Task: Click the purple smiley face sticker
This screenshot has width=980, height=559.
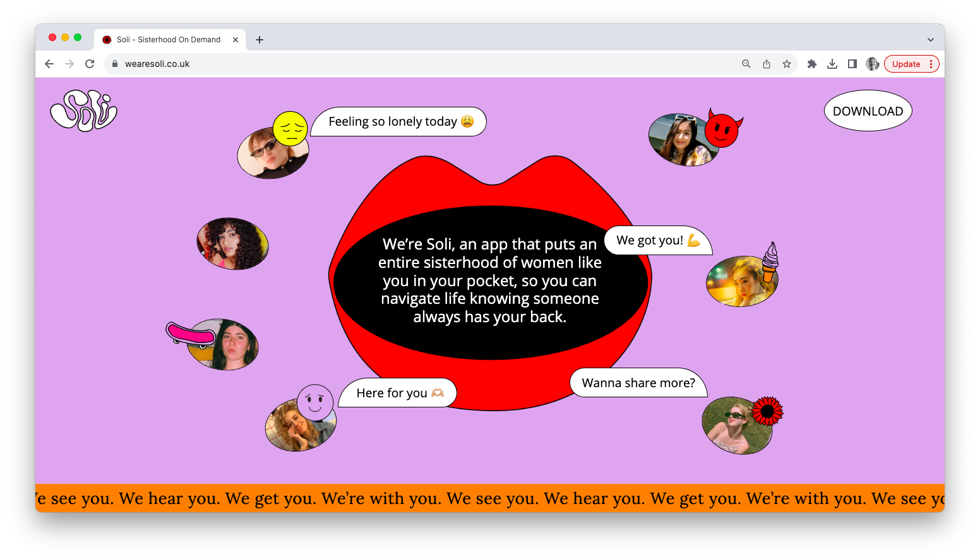Action: pos(315,402)
